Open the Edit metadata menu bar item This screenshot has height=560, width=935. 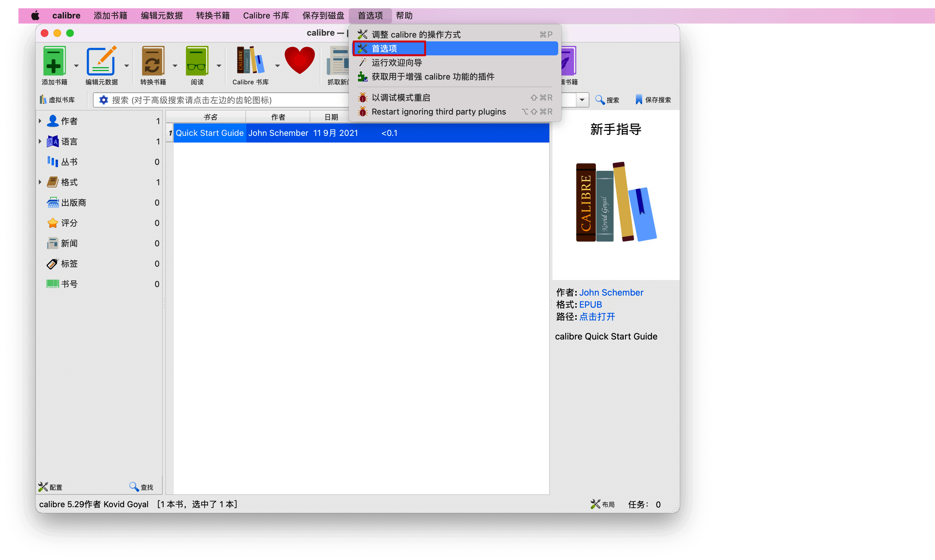(x=162, y=16)
